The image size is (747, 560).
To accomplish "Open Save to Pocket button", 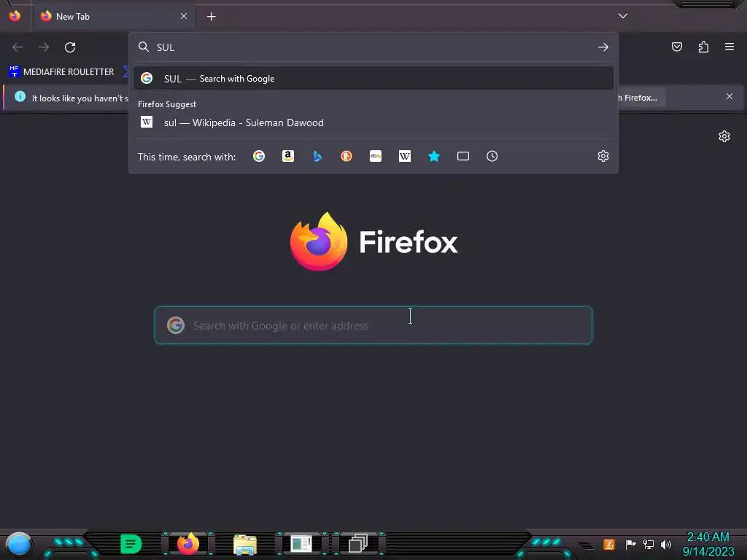I will (x=677, y=47).
